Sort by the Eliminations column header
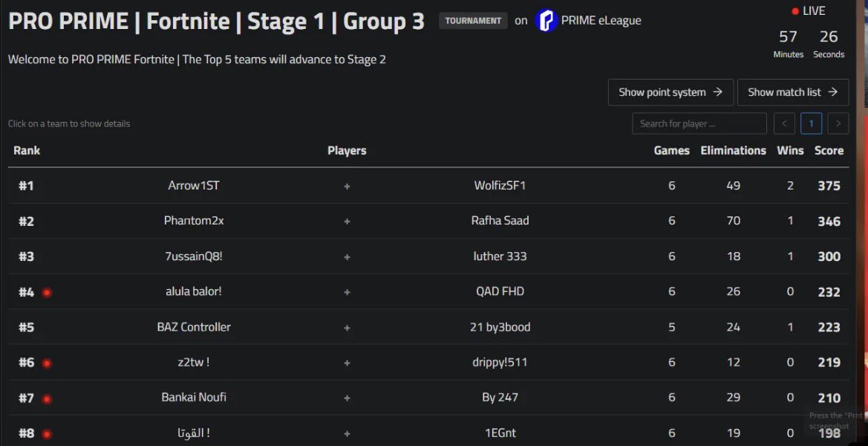 tap(733, 151)
